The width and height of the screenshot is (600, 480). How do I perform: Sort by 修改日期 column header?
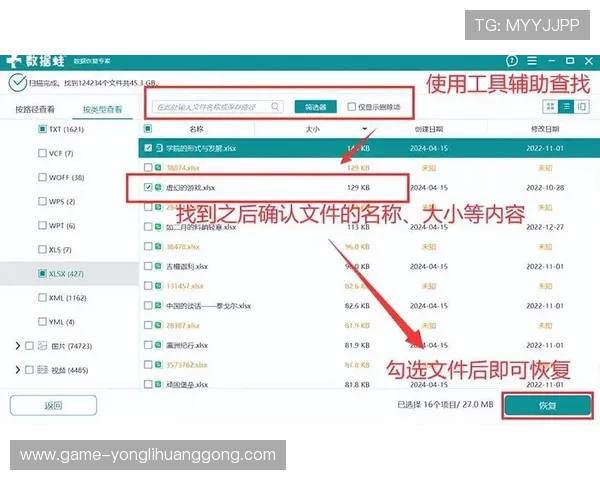click(545, 129)
